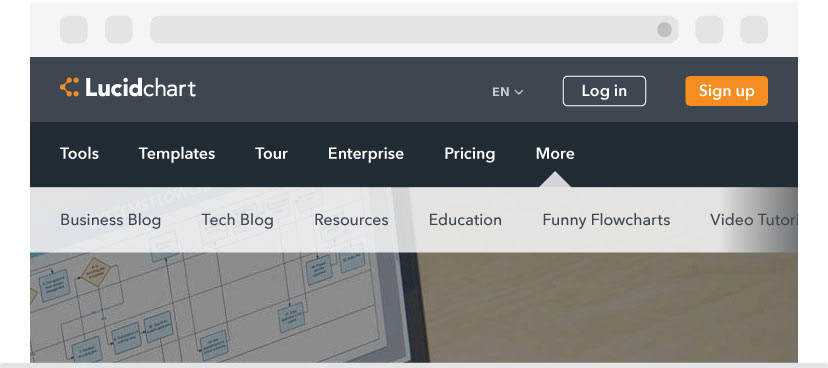
Task: Open the Enterprise navigation item
Action: click(x=366, y=154)
